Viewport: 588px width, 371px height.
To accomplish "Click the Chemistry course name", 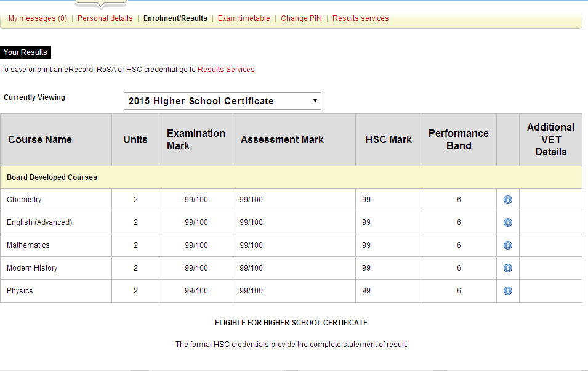I will click(x=24, y=200).
